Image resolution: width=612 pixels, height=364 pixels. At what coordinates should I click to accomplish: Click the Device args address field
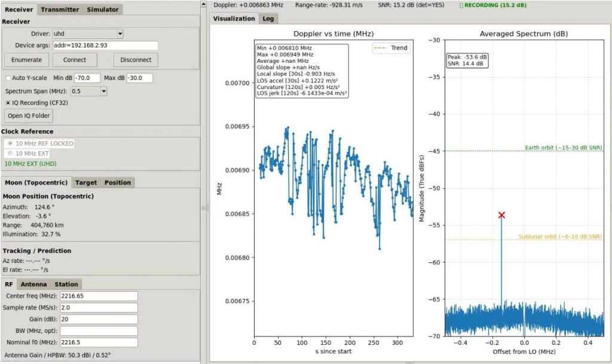point(105,46)
